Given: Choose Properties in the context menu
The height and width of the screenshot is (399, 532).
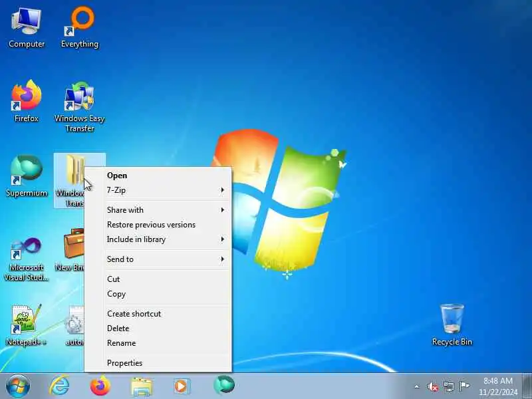Looking at the screenshot, I should (158, 363).
